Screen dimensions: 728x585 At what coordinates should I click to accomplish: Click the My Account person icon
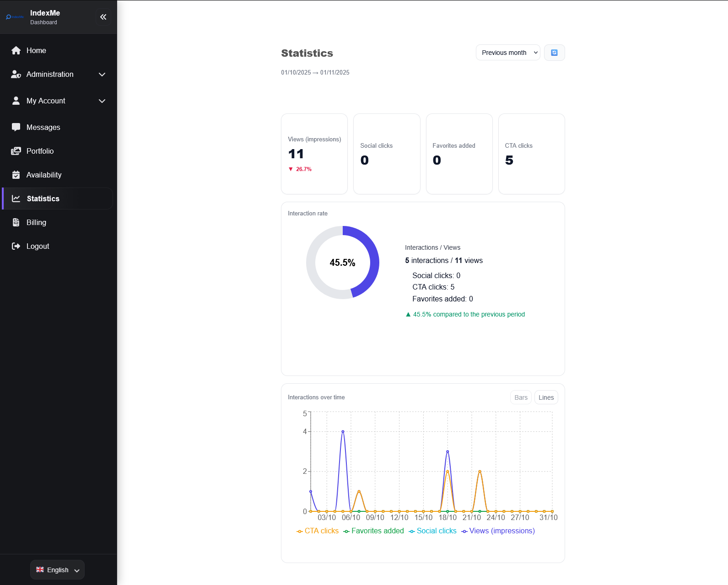(x=16, y=101)
